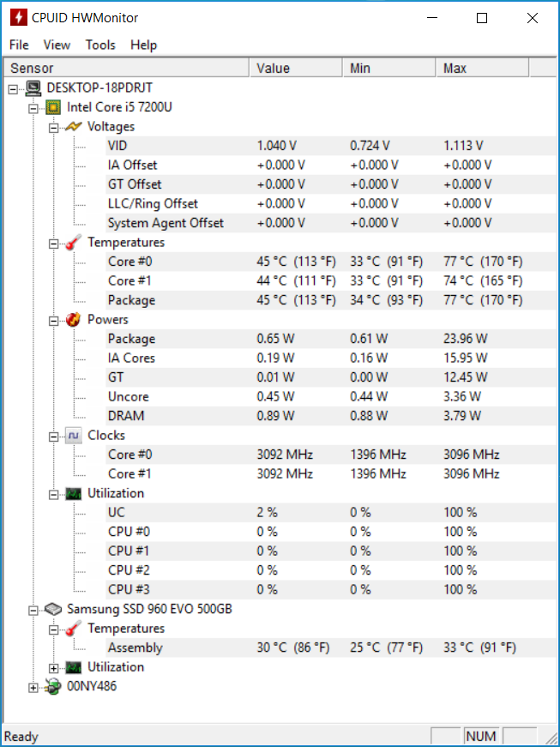Click the CPU Utilization graph icon
Viewport: 560px width, 747px height.
click(74, 493)
